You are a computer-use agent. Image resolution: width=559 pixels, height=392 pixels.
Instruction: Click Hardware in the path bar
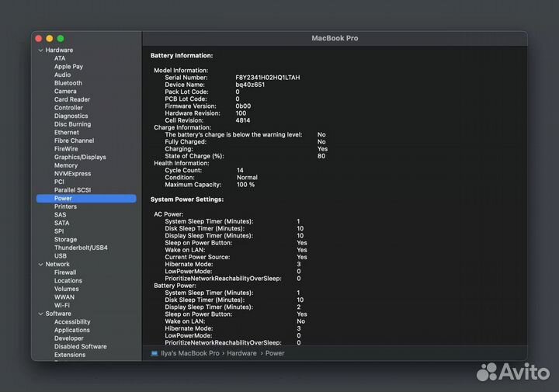241,353
